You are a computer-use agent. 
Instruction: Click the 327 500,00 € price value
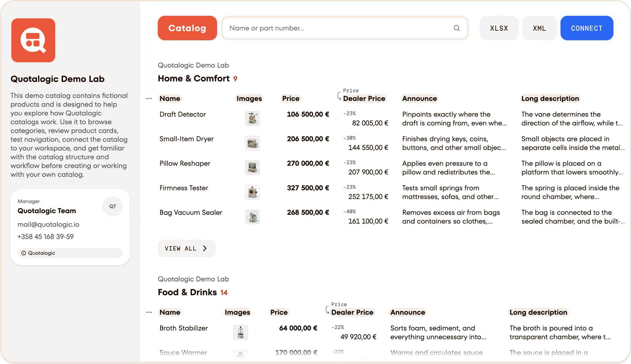[308, 188]
